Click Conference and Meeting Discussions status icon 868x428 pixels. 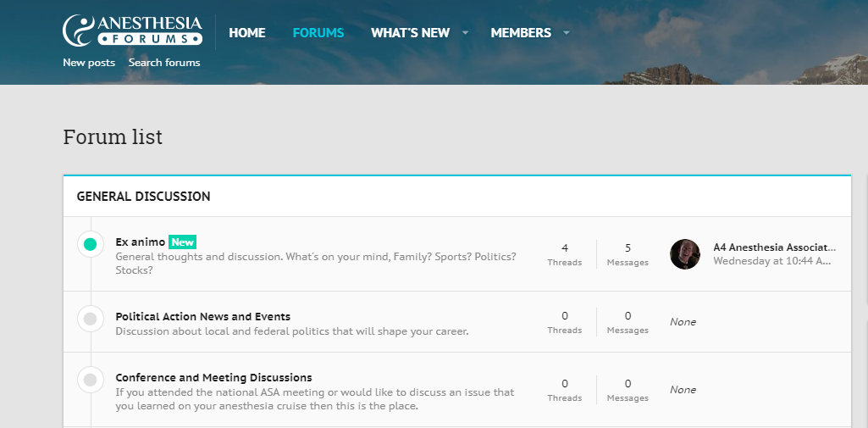click(x=90, y=381)
